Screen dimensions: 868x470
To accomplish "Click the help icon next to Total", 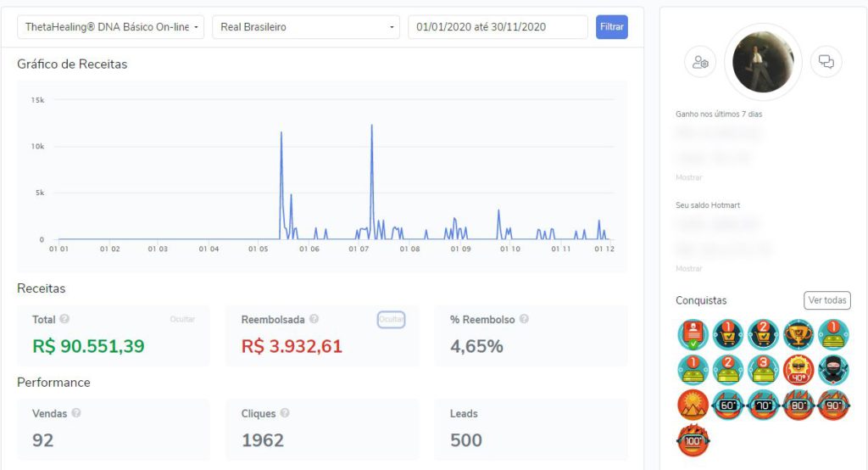I will 64,320.
